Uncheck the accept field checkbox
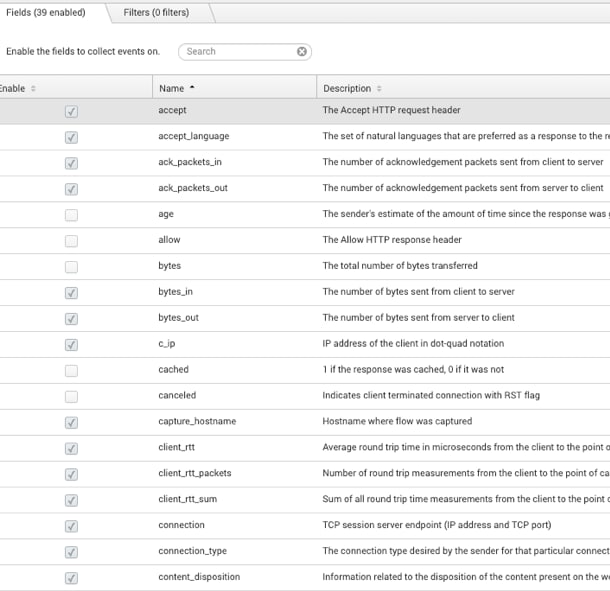This screenshot has width=610, height=591. tap(71, 112)
